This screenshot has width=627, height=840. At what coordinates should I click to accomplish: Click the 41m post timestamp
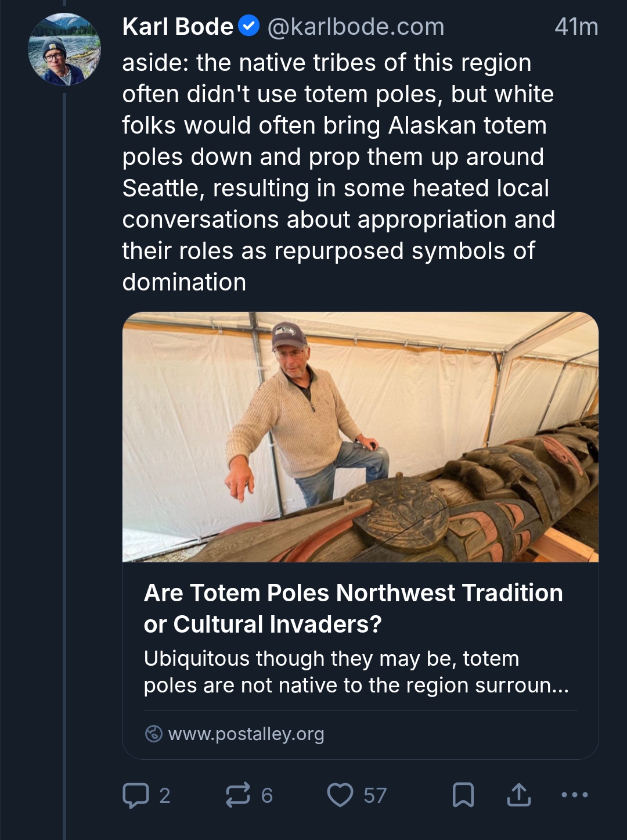click(x=576, y=27)
